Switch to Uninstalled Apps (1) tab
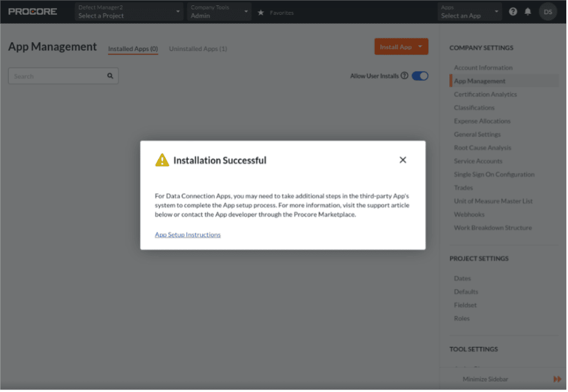Viewport: 568px width, 392px height. pos(198,49)
